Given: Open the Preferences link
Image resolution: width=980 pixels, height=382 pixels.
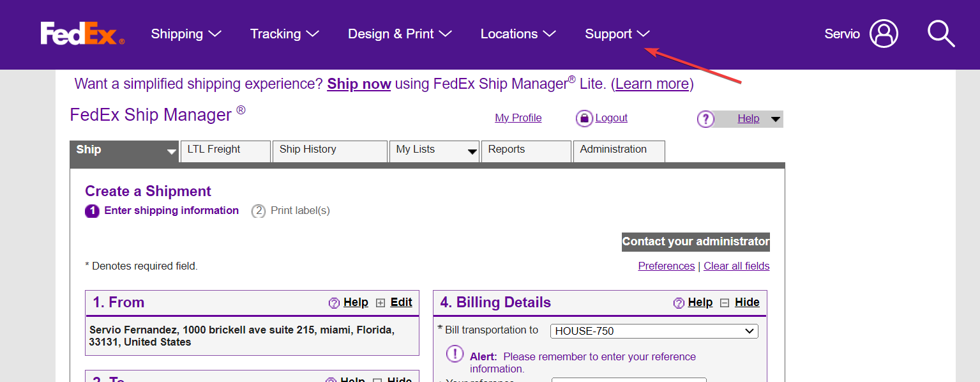Looking at the screenshot, I should click(667, 266).
